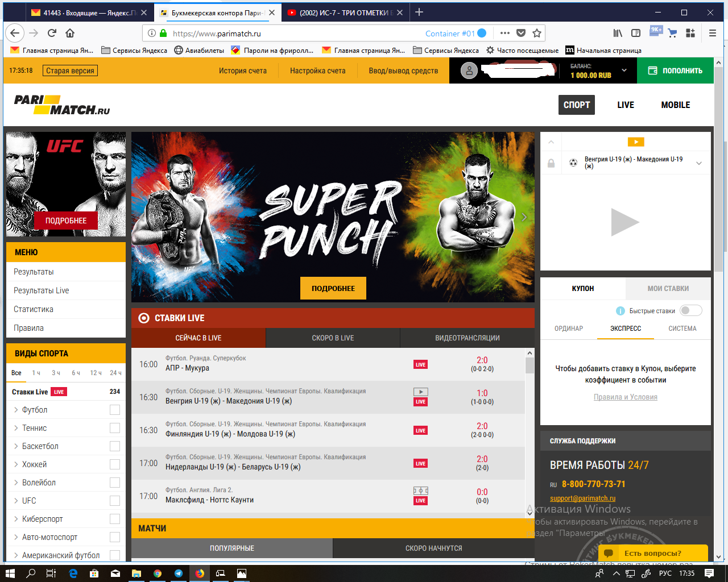Advance banner with right arrow
Screen dimensions: 728x582
(524, 217)
